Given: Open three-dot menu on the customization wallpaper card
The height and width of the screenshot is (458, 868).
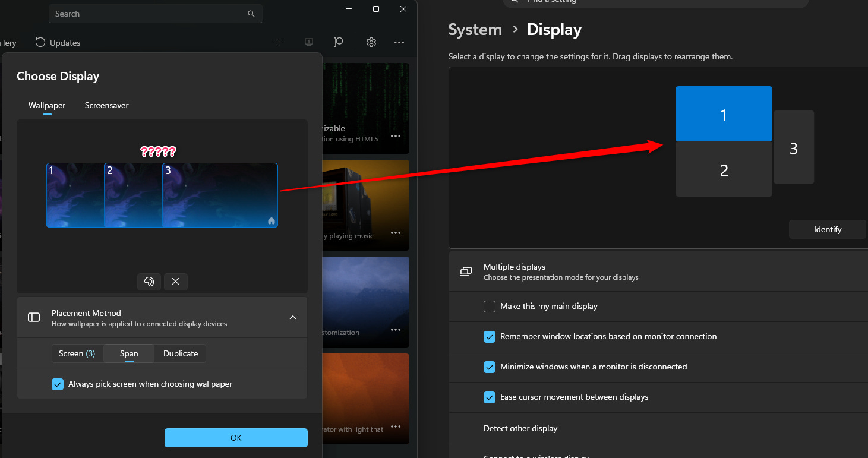Looking at the screenshot, I should [396, 330].
